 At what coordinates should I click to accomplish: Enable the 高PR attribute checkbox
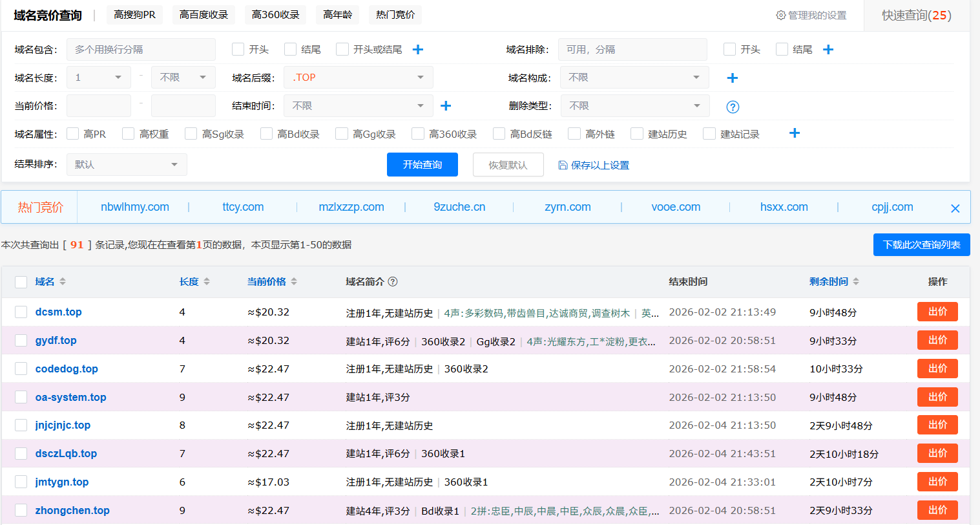(x=73, y=134)
